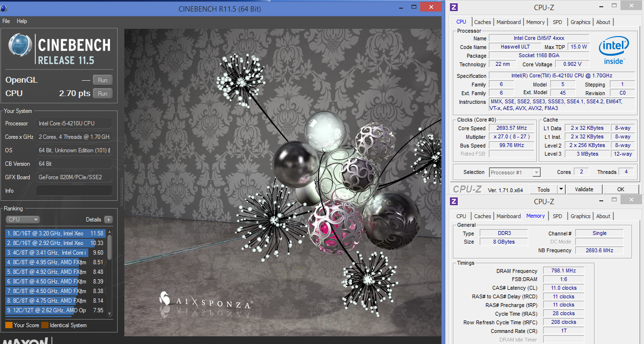This screenshot has height=344, width=644.
Task: Select the CPU tab in upper CPU-Z
Action: (x=461, y=22)
